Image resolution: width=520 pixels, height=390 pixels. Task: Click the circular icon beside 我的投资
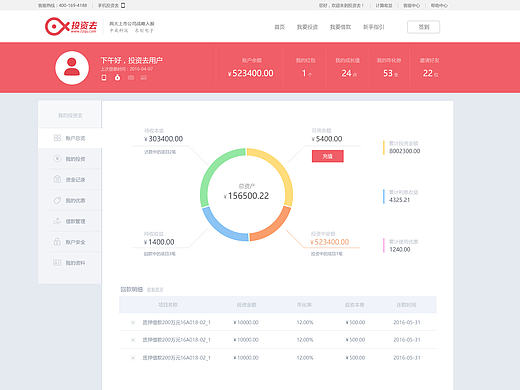point(57,158)
